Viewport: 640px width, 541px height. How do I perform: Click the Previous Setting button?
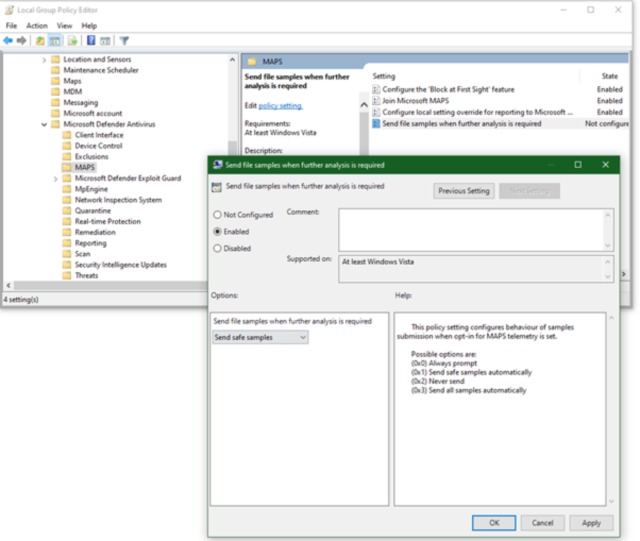click(x=464, y=191)
